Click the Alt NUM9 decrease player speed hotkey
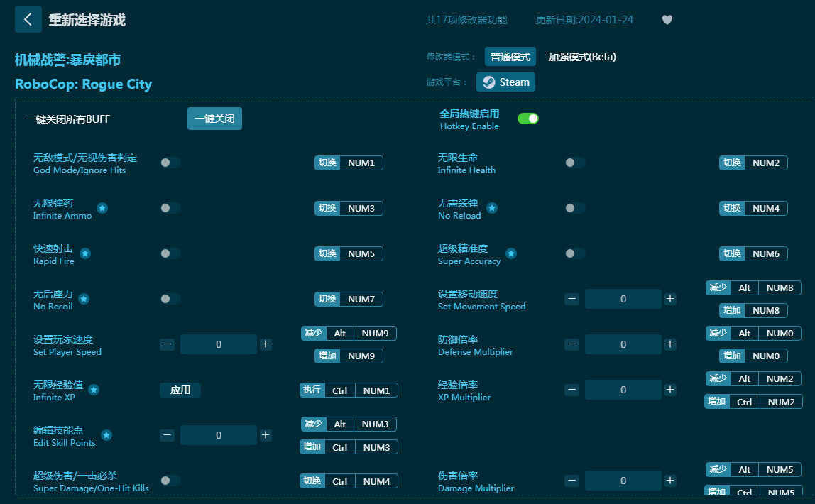 pyautogui.click(x=349, y=333)
